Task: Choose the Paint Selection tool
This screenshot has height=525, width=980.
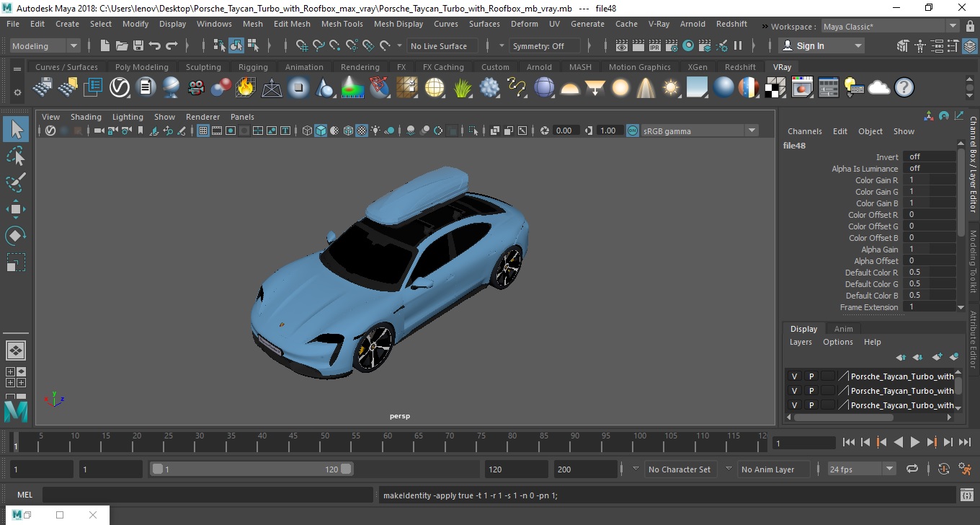Action: pos(16,182)
